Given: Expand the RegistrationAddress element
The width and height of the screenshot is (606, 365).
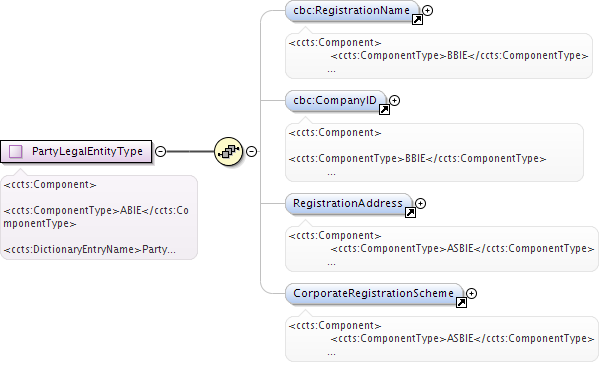Looking at the screenshot, I should [x=420, y=203].
